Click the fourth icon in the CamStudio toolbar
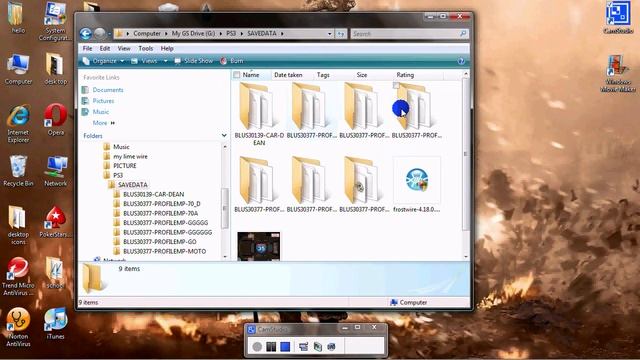 pos(303,347)
